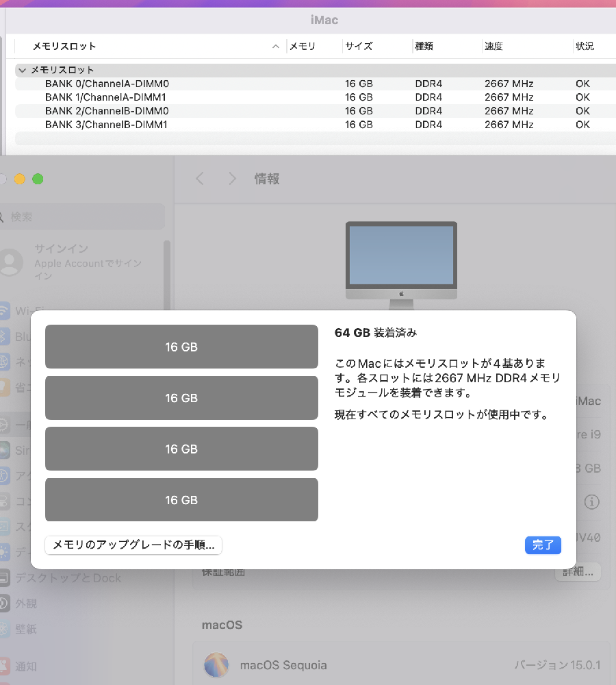The width and height of the screenshot is (616, 685).
Task: Open 通知 in the Settings sidebar
Action: coord(26,667)
